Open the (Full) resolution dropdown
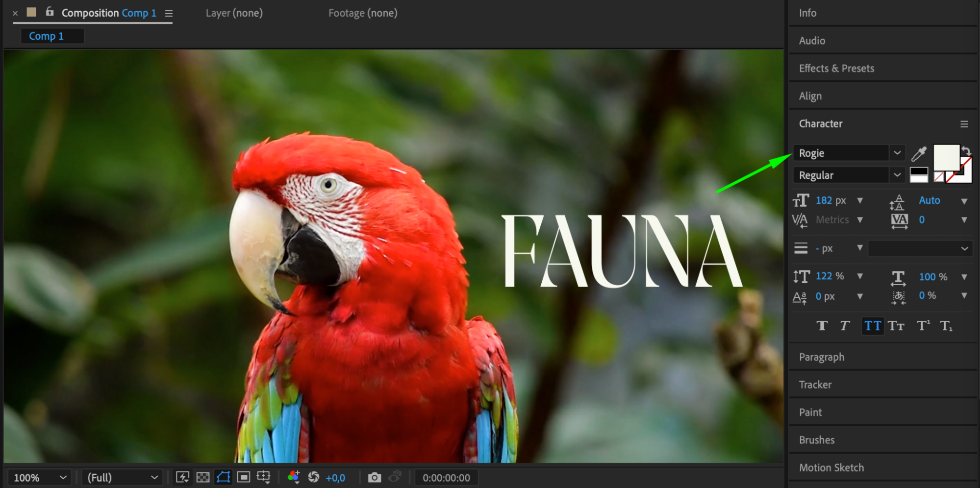Viewport: 980px width, 488px height. (x=122, y=478)
